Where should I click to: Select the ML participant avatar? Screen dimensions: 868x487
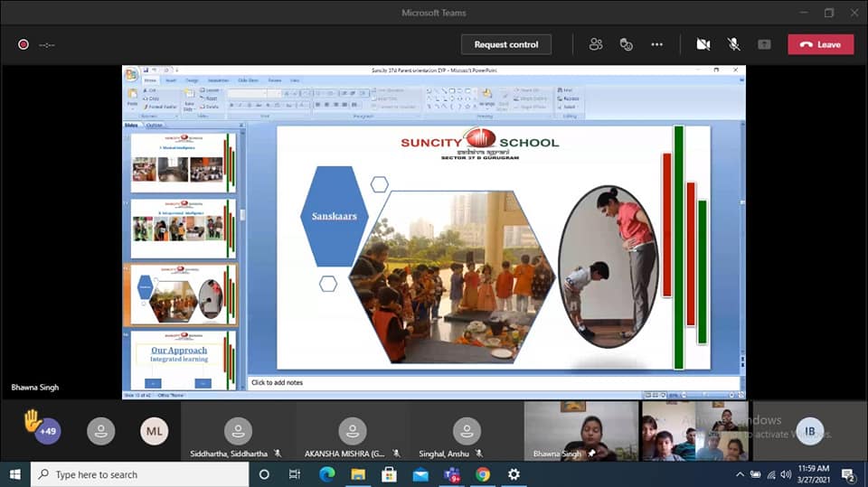click(154, 431)
